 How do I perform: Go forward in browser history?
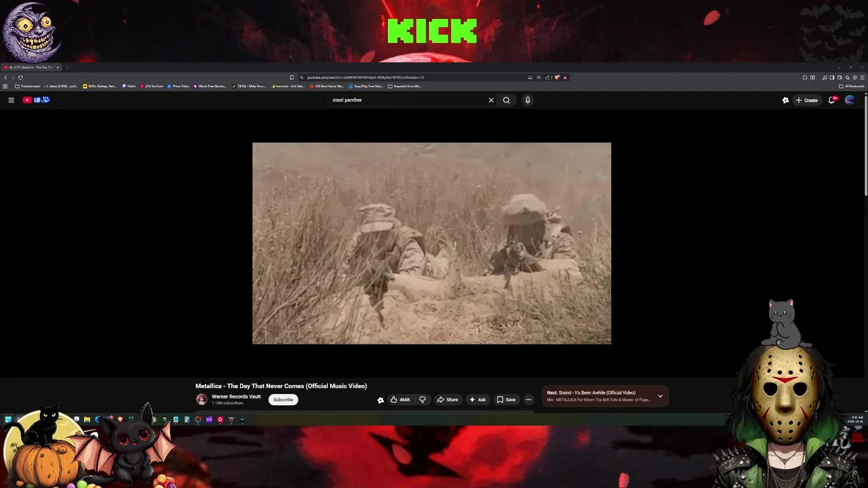[13, 77]
